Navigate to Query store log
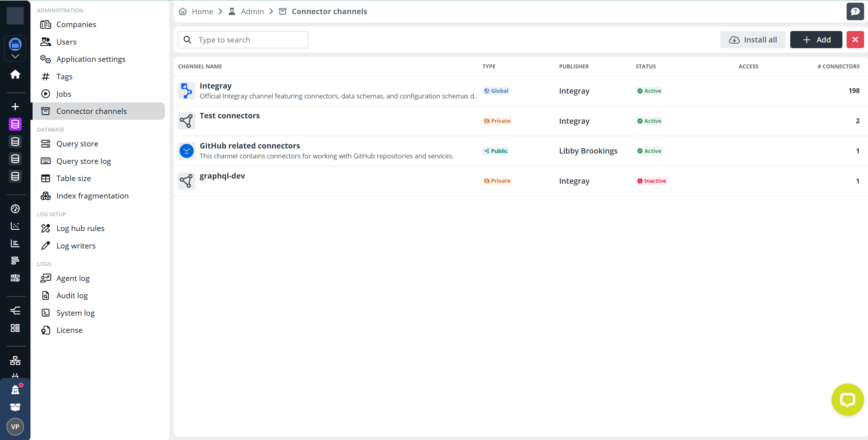The width and height of the screenshot is (868, 440). [84, 161]
